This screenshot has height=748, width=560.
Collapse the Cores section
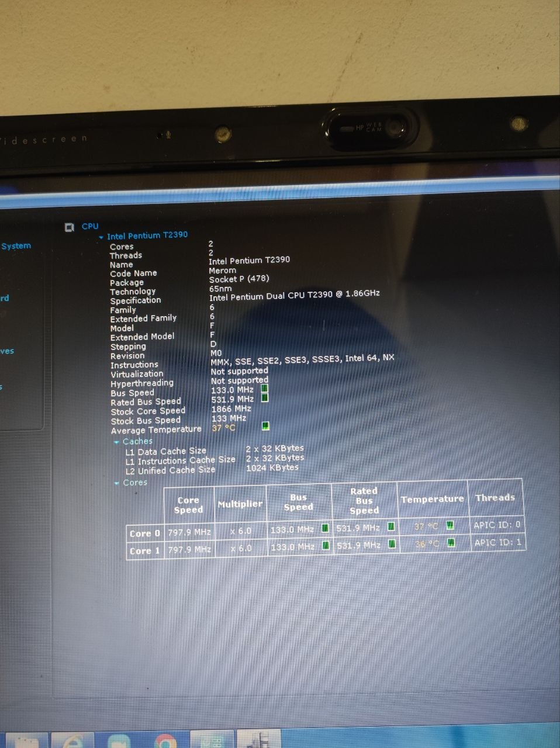116,483
